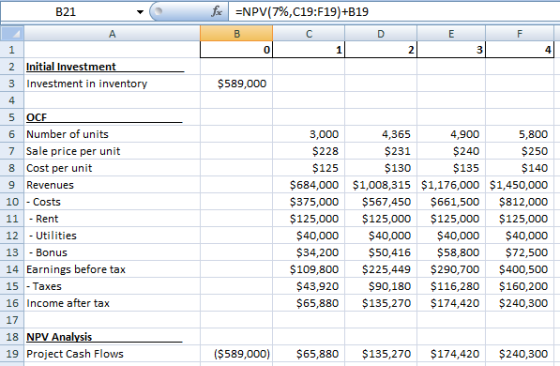Click the $228 sale price cell
The width and height of the screenshot is (560, 366).
click(x=309, y=151)
